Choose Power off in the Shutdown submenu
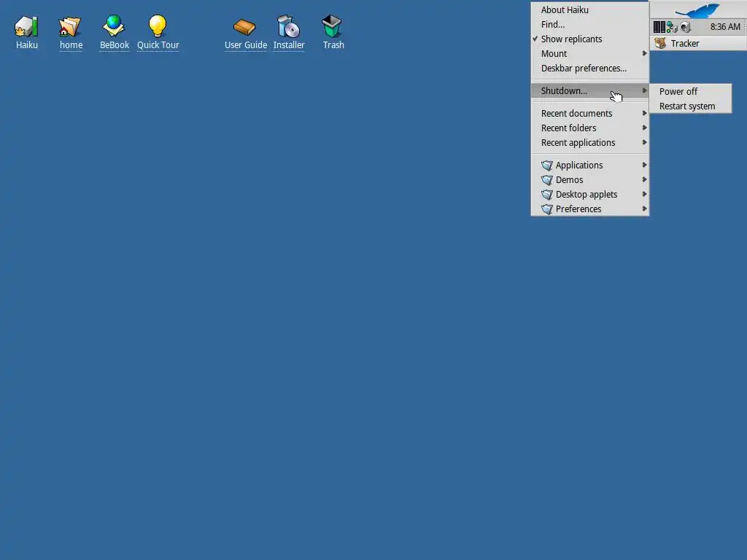 690,91
